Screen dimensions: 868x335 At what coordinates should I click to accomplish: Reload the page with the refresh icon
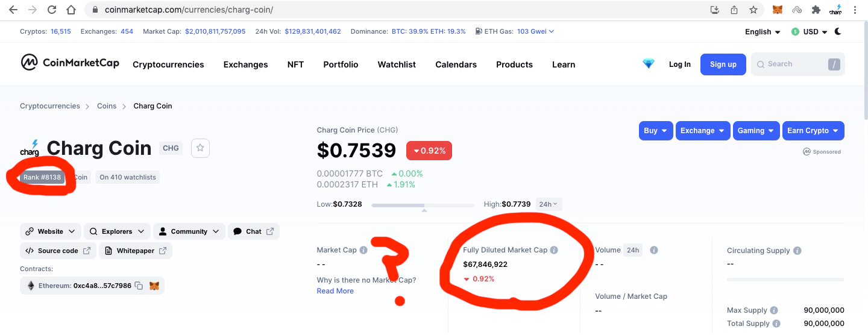coord(52,10)
